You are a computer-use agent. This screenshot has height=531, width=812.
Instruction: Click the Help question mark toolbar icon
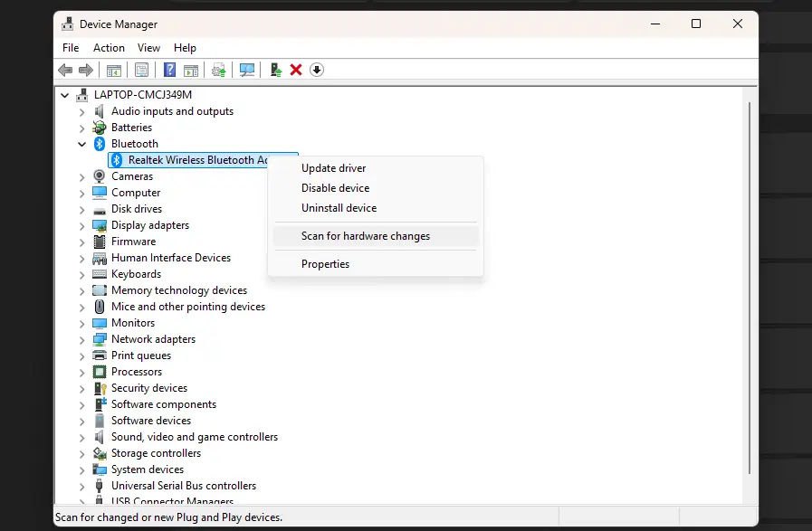click(169, 70)
